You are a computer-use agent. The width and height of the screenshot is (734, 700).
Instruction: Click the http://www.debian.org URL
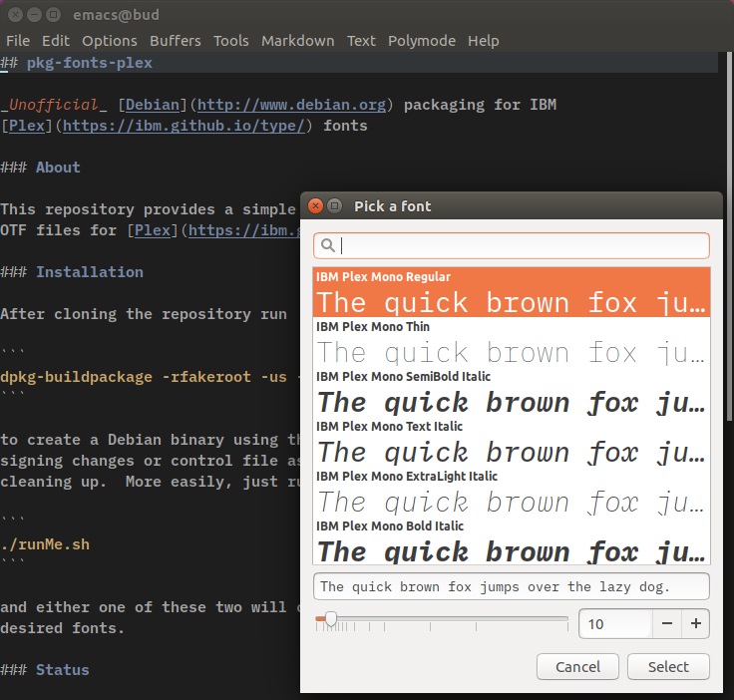point(291,105)
